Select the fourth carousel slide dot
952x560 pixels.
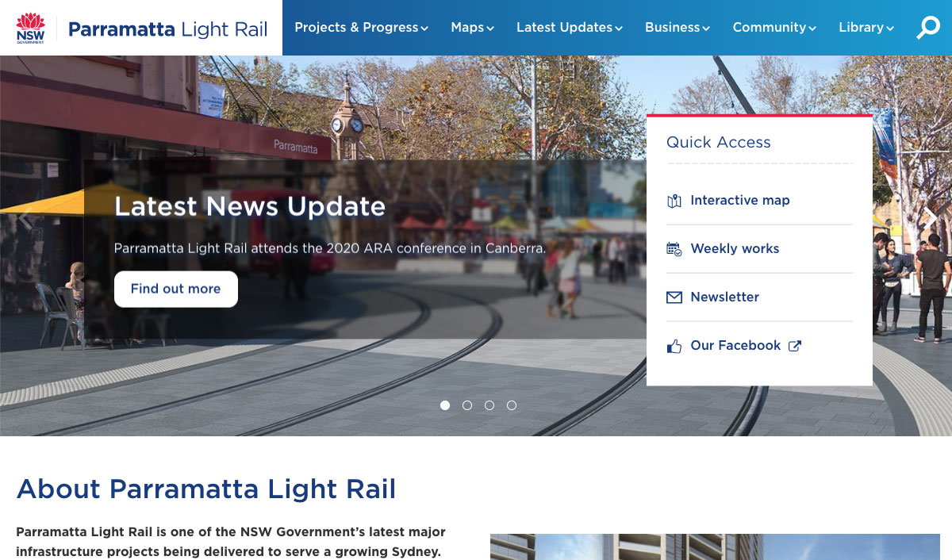(512, 405)
